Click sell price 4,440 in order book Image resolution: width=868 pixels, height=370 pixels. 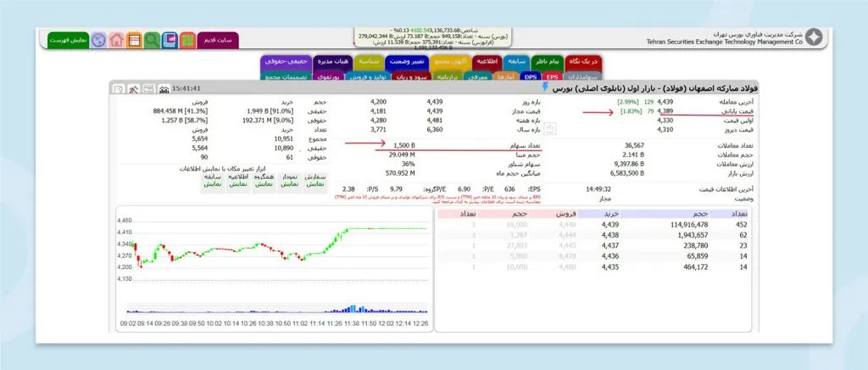click(567, 225)
